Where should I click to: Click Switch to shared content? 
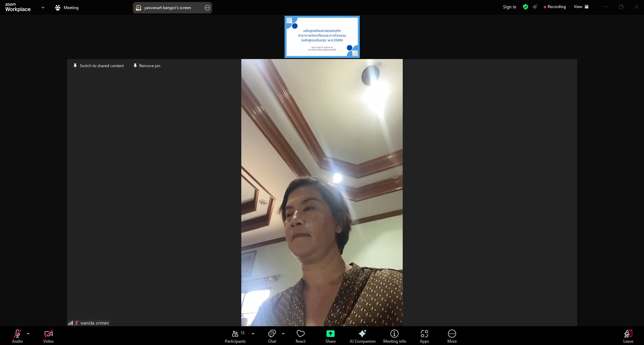click(x=99, y=66)
